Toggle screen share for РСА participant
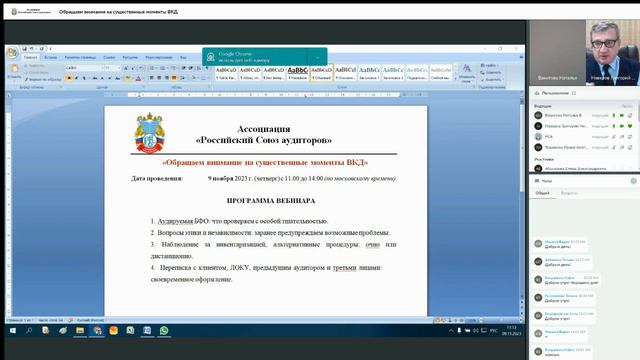640x360 pixels. [x=630, y=137]
